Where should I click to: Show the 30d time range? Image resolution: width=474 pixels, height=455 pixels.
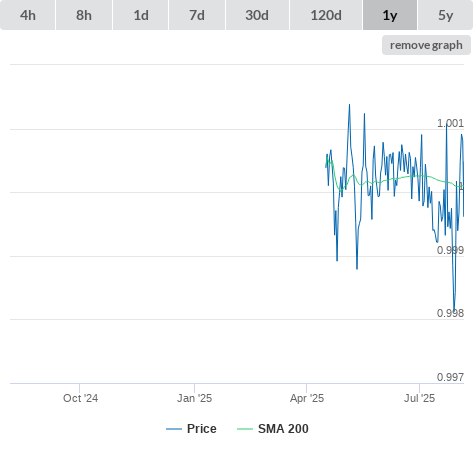pyautogui.click(x=257, y=15)
